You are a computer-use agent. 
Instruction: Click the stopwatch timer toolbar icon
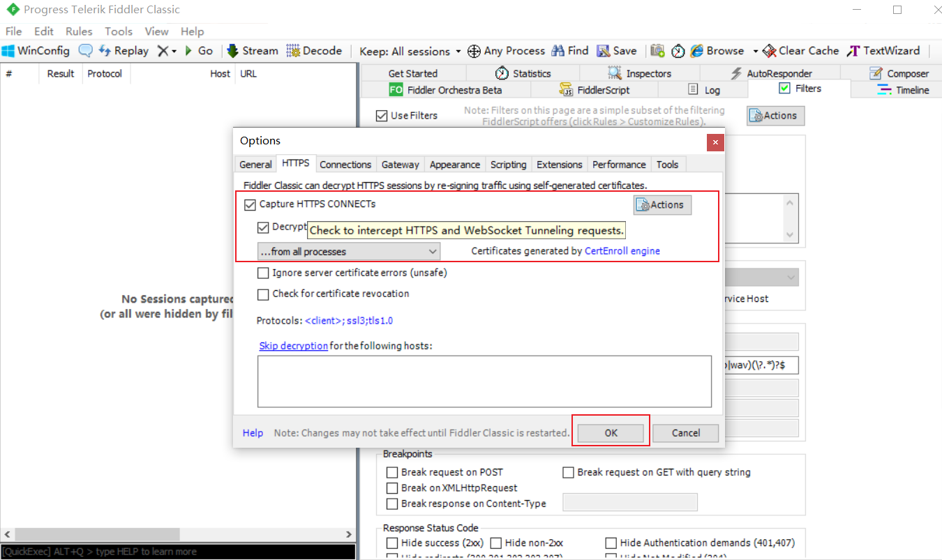(x=678, y=51)
